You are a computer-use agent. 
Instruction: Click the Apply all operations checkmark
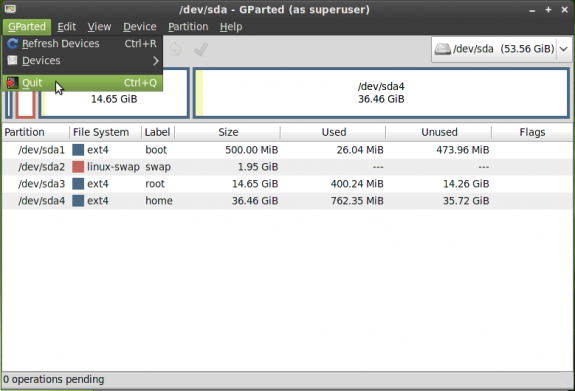(x=201, y=49)
